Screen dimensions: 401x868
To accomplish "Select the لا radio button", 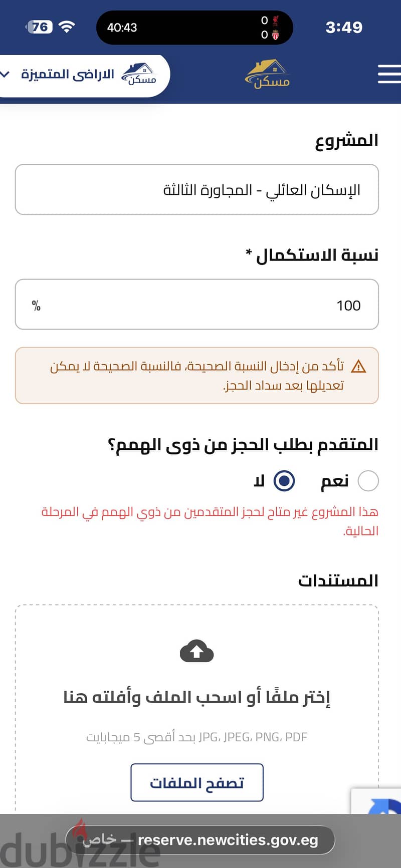I will coord(284,481).
